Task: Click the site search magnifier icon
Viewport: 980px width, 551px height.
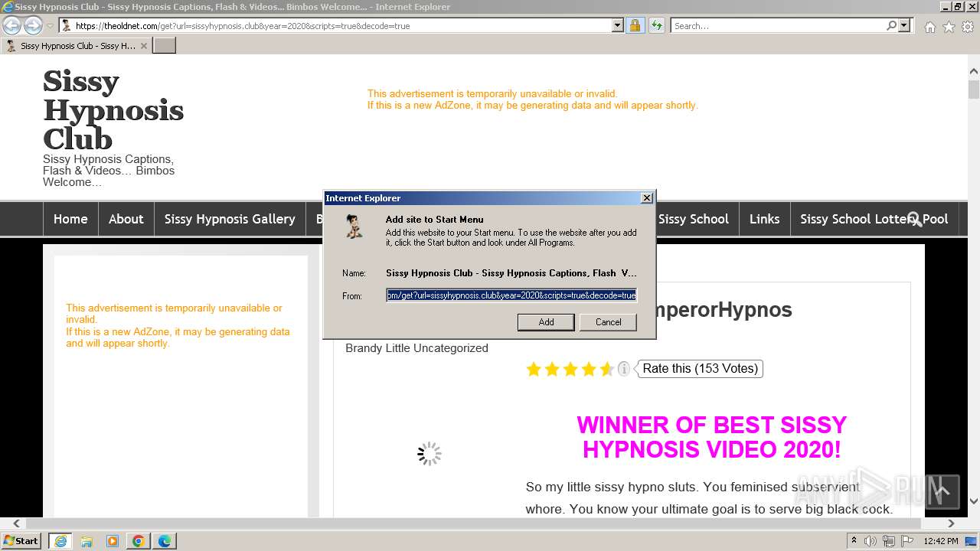Action: pos(914,220)
